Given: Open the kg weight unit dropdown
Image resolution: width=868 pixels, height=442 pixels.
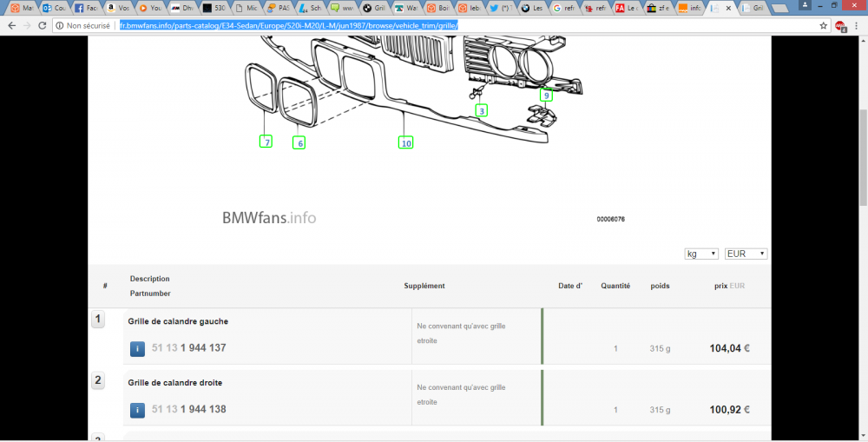Looking at the screenshot, I should [x=701, y=254].
